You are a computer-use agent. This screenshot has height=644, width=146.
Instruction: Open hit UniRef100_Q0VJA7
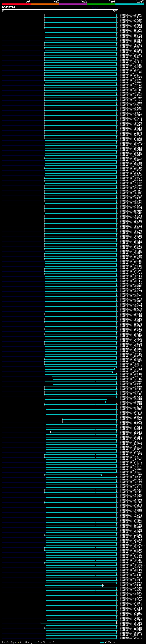131,20
